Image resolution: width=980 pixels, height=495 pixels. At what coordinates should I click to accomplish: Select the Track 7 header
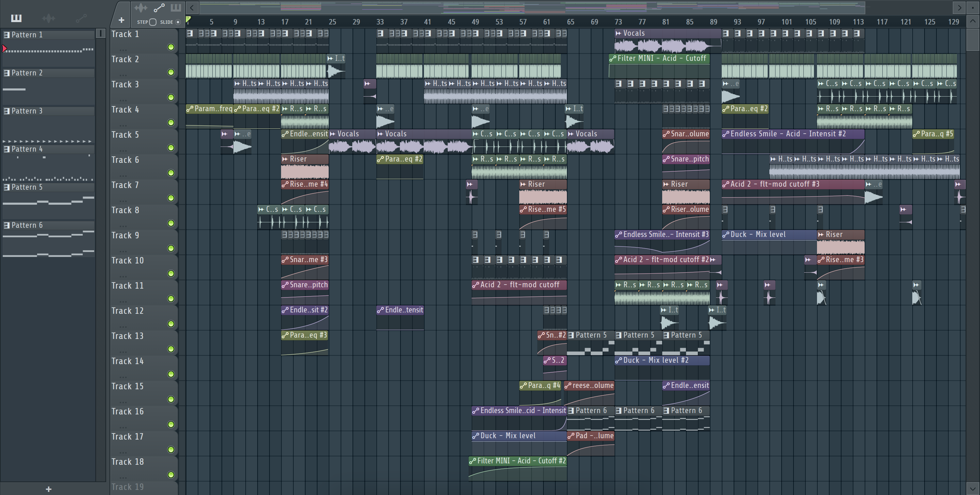pos(144,192)
